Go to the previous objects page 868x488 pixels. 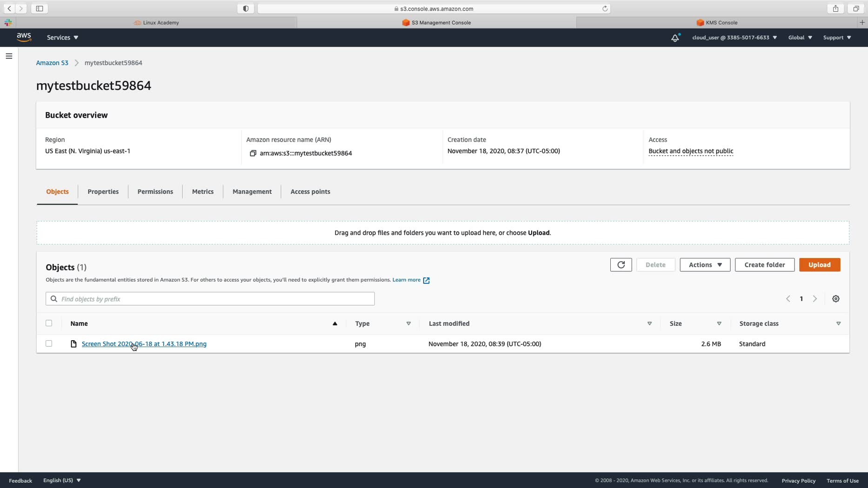788,299
